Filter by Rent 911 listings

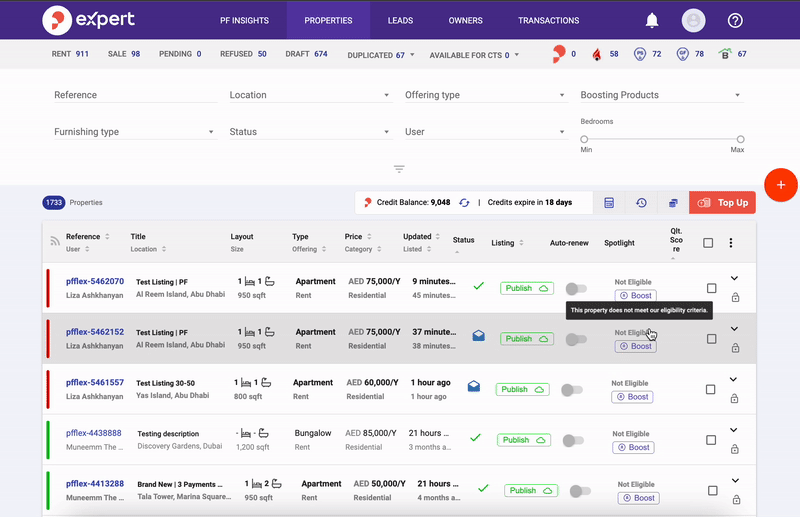pos(70,54)
